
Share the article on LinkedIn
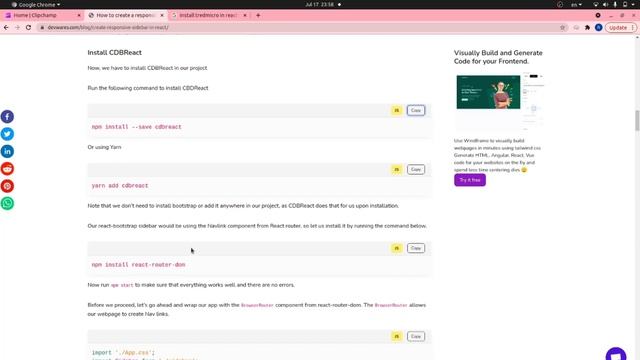coord(7,151)
